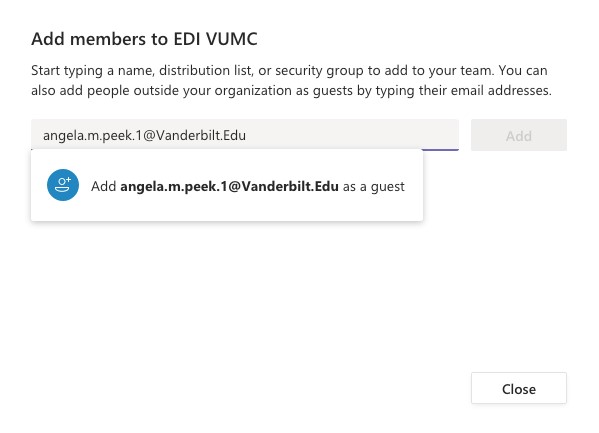The width and height of the screenshot is (599, 433).
Task: Click empty space after the typed email in the field
Action: tap(351, 135)
